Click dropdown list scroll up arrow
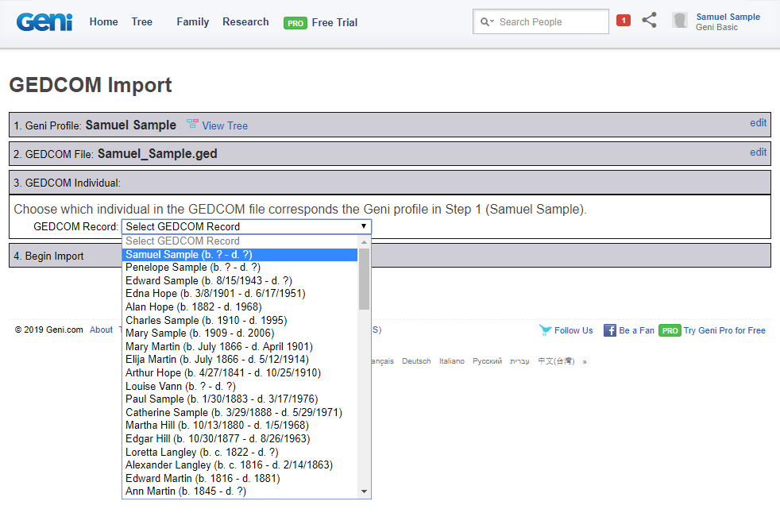 364,242
